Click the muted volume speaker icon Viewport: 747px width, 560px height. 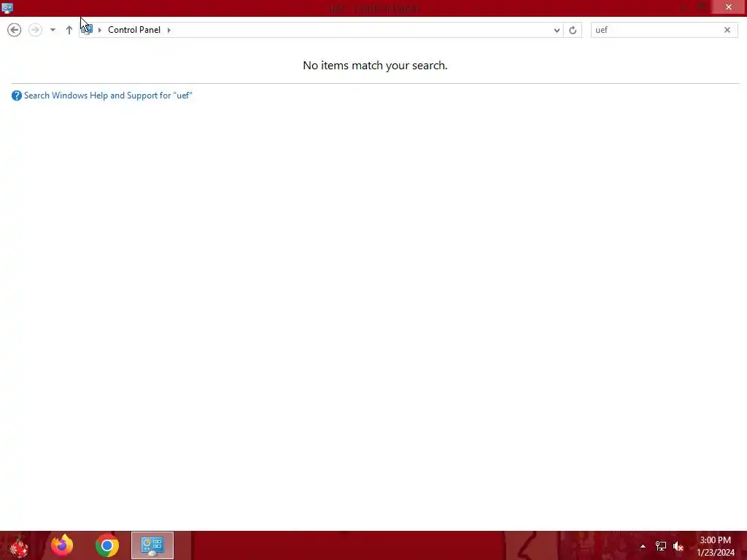pos(678,546)
